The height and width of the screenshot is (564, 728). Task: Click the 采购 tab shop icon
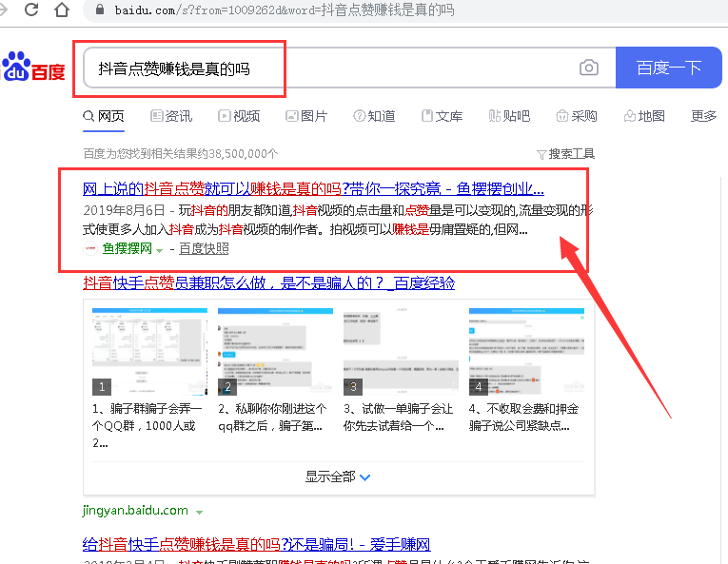561,116
